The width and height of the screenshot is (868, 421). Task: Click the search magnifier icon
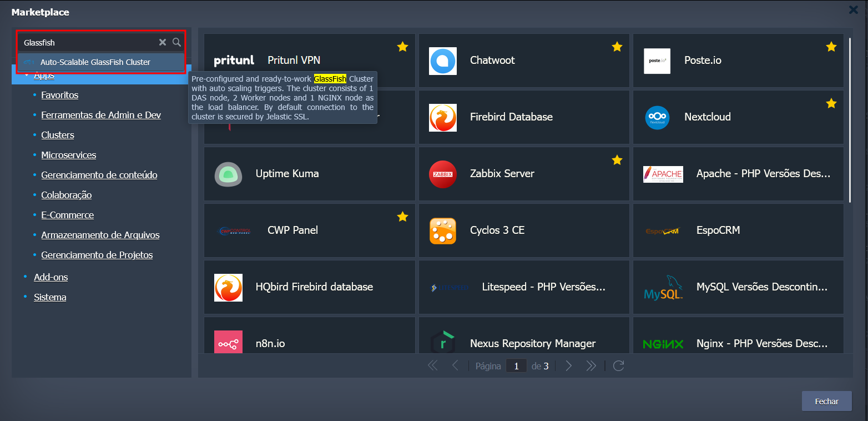coord(176,42)
